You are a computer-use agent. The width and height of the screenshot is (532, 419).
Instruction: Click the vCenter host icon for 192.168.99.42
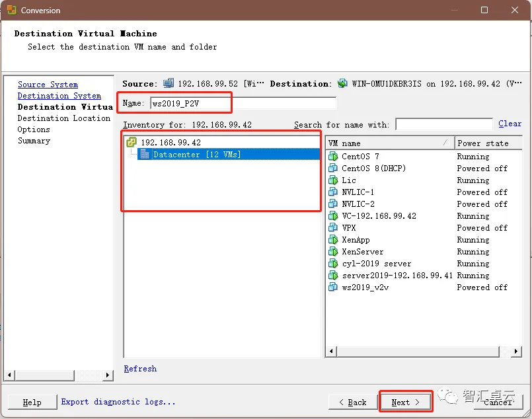coord(132,142)
